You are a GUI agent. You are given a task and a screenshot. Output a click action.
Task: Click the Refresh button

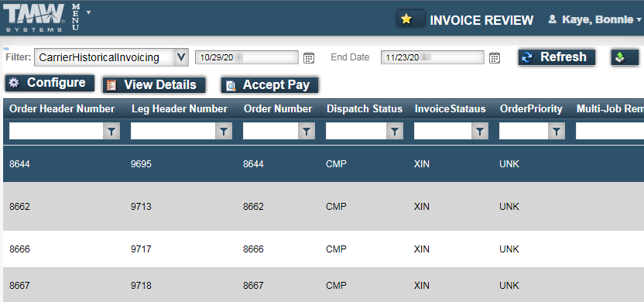[557, 57]
